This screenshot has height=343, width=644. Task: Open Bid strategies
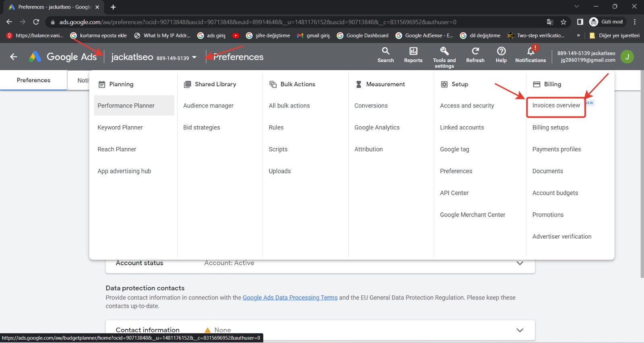(x=202, y=127)
